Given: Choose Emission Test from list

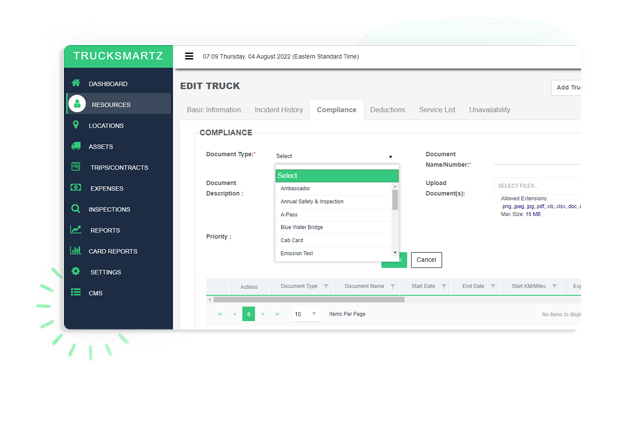Looking at the screenshot, I should [x=333, y=253].
